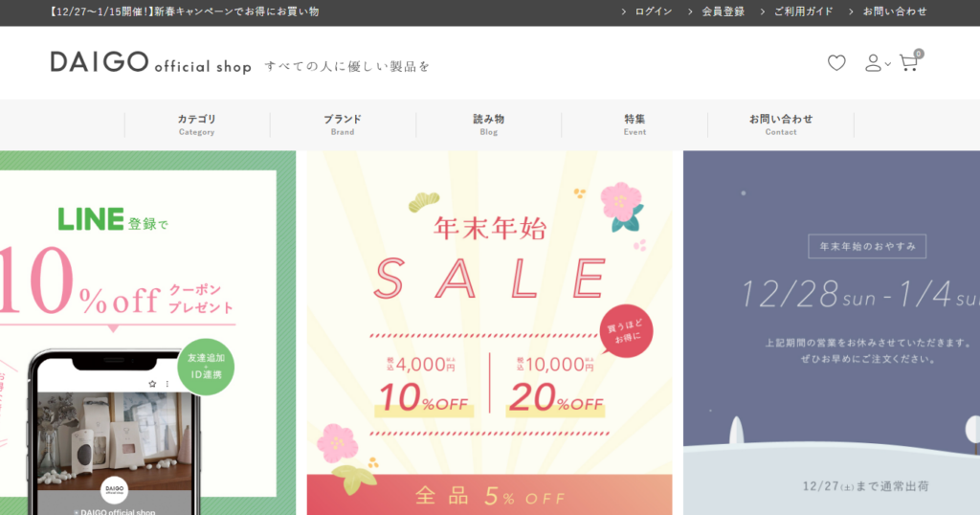The height and width of the screenshot is (515, 980).
Task: Click the 新春キャンペーン announcement text
Action: tap(184, 11)
